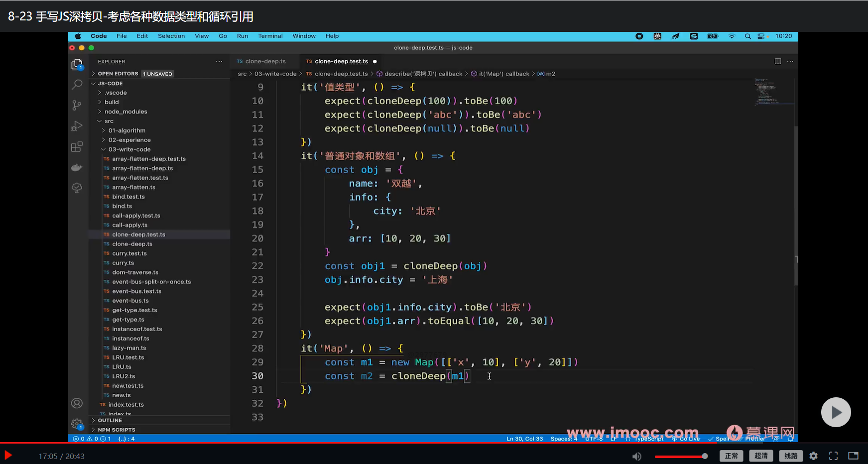Click line number 30 in the gutter
This screenshot has width=868, height=464.
point(257,376)
